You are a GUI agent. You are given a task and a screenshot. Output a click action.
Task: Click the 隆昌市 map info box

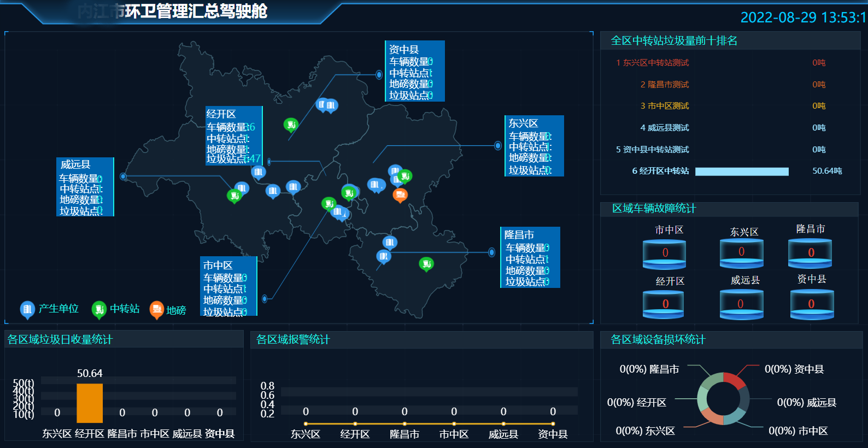530,257
